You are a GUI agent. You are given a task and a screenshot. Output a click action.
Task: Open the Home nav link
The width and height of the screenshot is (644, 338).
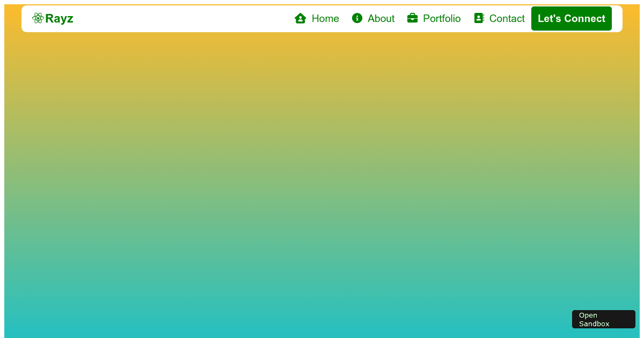pyautogui.click(x=317, y=18)
